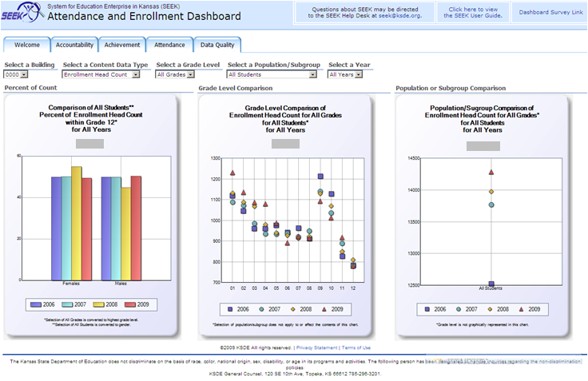Viewport: 588px width, 381px height.
Task: Expand the Select a Building dropdown
Action: tap(16, 74)
